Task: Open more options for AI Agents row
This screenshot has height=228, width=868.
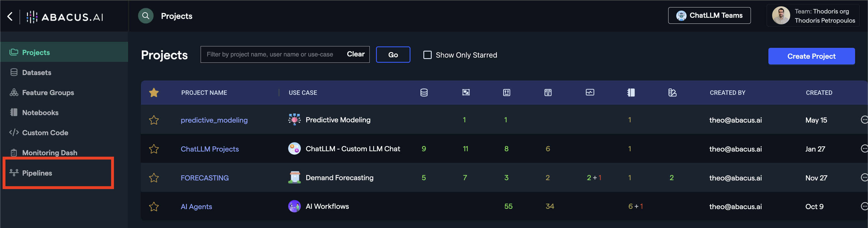Action: coord(864,206)
